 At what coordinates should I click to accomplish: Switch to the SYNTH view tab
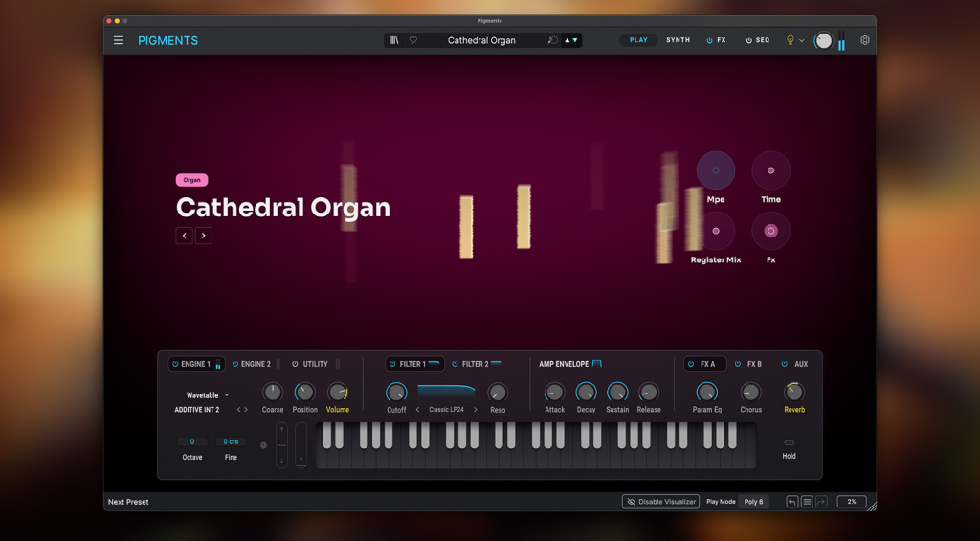pyautogui.click(x=679, y=40)
